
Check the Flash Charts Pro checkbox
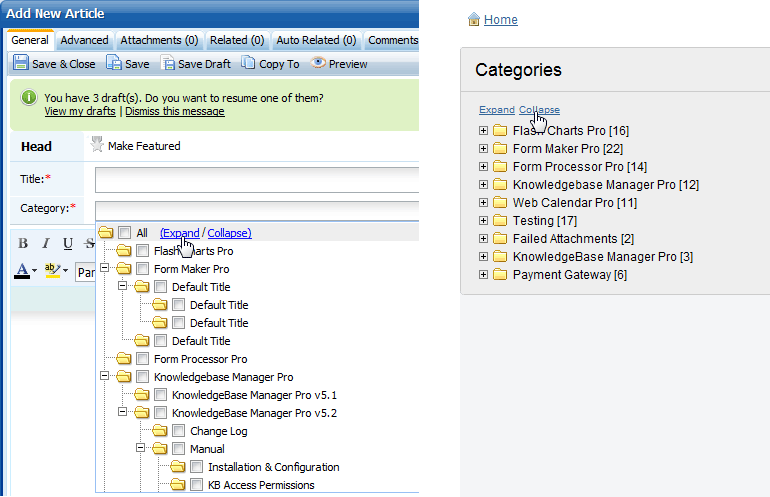142,250
